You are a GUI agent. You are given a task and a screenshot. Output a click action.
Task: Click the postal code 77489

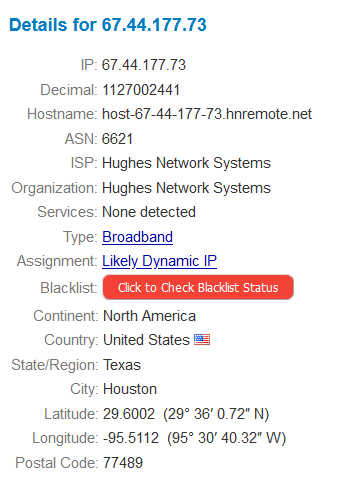click(123, 463)
